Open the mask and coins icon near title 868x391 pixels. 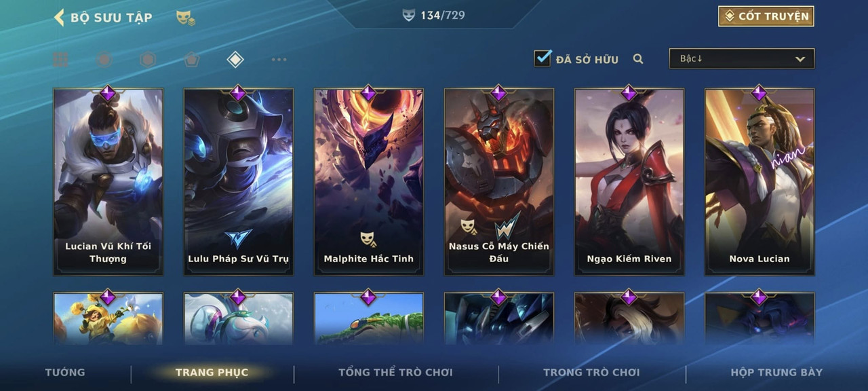[186, 18]
